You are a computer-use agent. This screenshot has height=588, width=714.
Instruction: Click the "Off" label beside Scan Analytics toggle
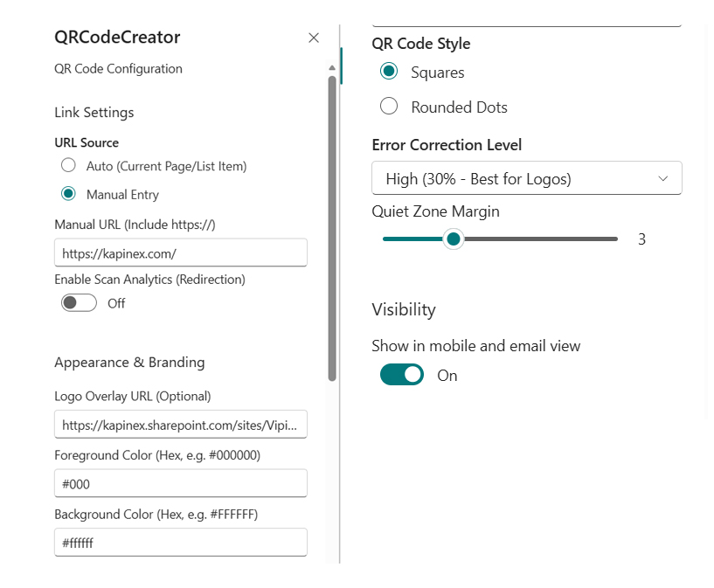click(116, 303)
